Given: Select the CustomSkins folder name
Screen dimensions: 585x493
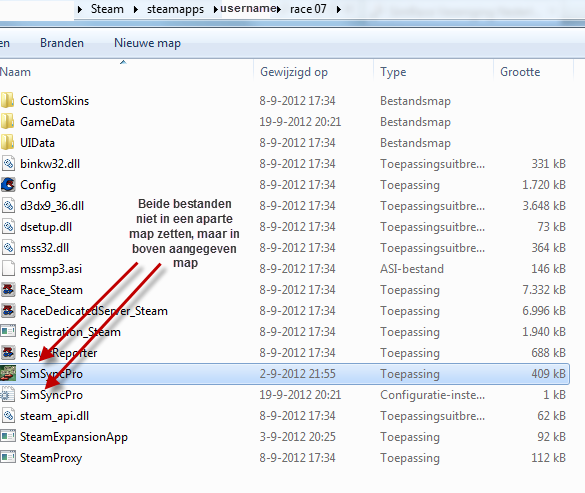Looking at the screenshot, I should point(54,101).
